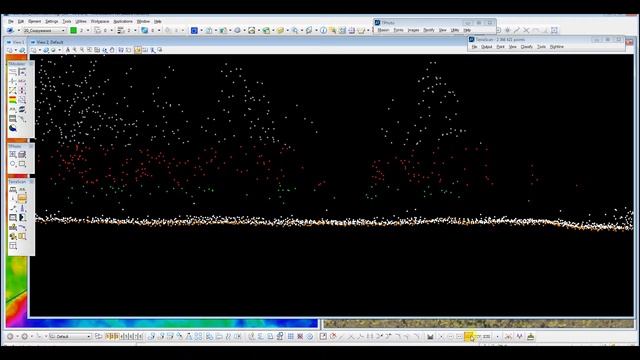Open the Utilities menu
Image resolution: width=640 pixels, height=360 pixels.
[x=81, y=21]
